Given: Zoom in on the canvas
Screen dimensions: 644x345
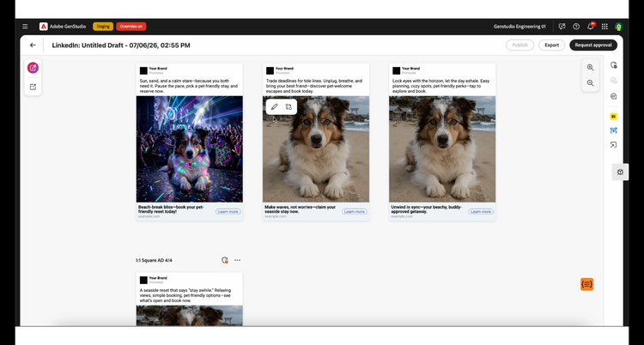Looking at the screenshot, I should tap(590, 67).
